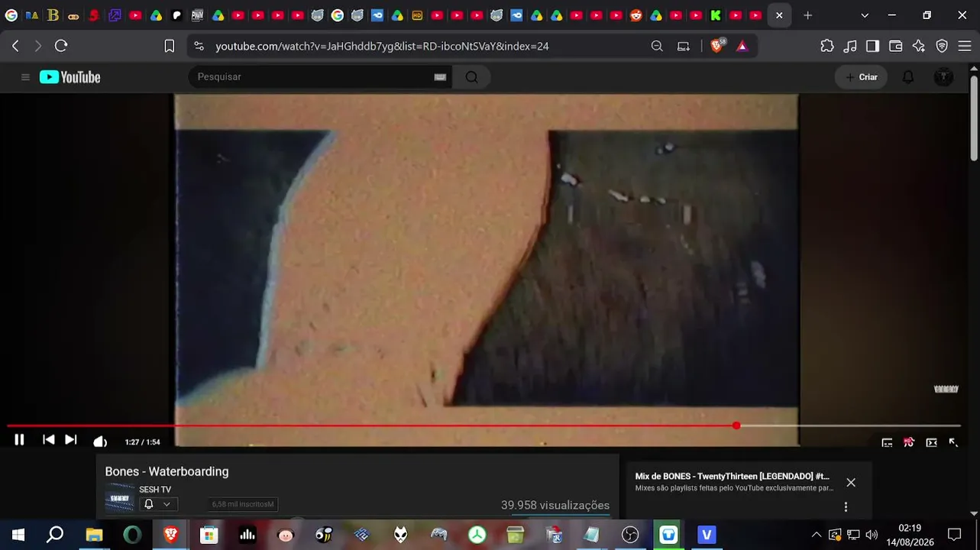This screenshot has height=550, width=980.
Task: Open the on-screen keyboard in search box
Action: coord(440,77)
